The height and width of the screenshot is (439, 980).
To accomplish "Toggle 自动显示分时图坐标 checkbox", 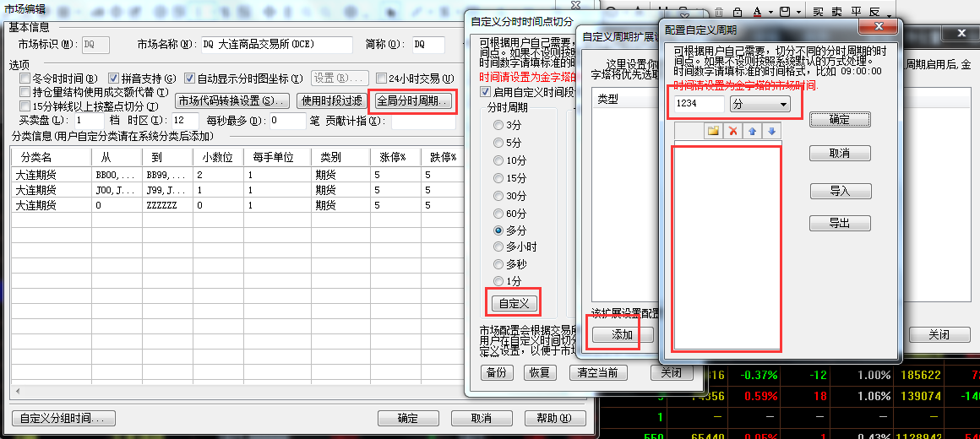I will point(190,79).
